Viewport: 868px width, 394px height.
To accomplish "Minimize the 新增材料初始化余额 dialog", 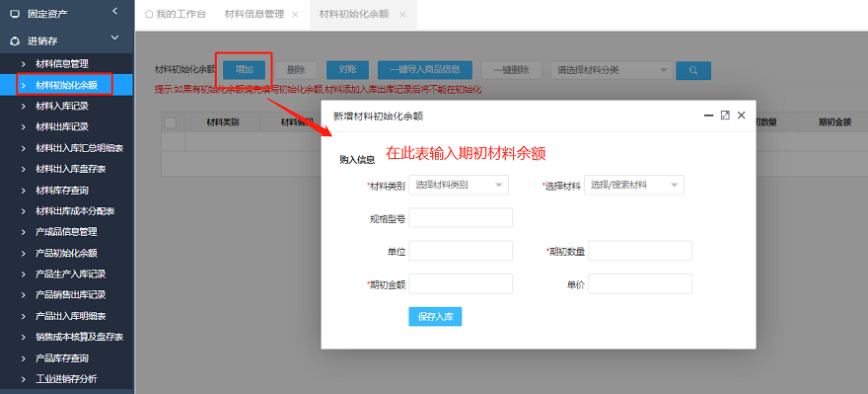I will (708, 116).
